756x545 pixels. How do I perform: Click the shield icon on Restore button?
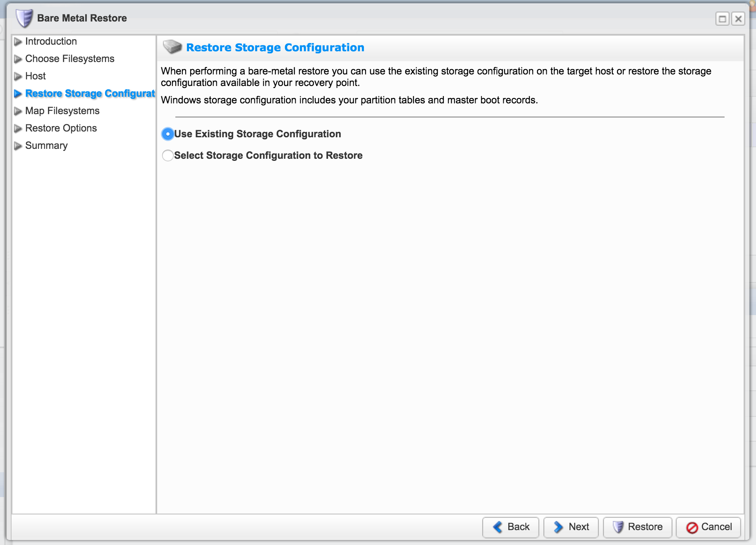(x=618, y=527)
